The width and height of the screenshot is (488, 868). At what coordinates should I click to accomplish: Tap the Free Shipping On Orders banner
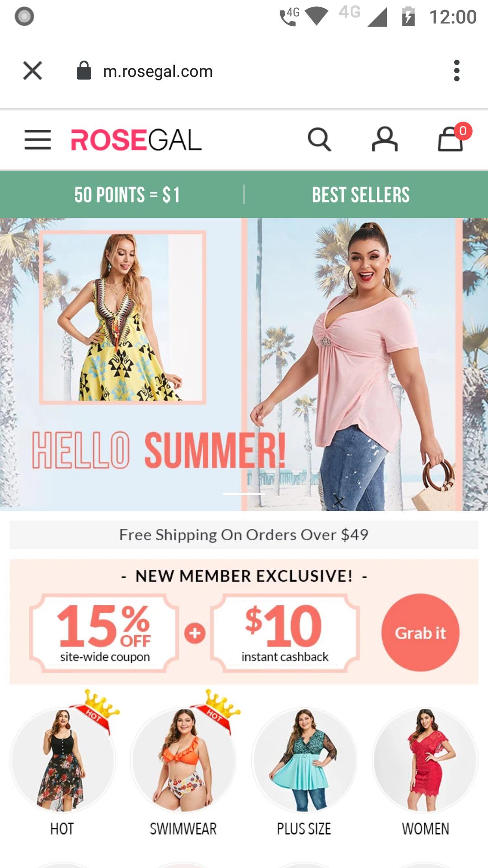pos(244,535)
